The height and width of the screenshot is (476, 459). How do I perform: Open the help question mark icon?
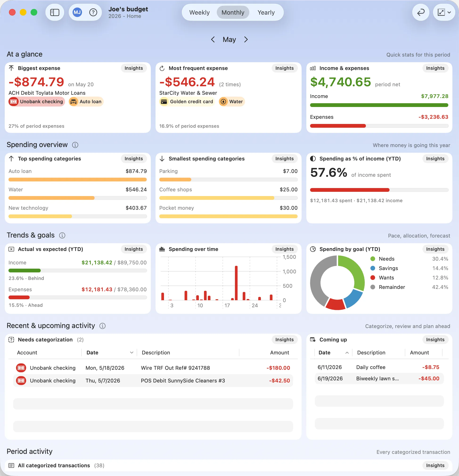[x=93, y=12]
